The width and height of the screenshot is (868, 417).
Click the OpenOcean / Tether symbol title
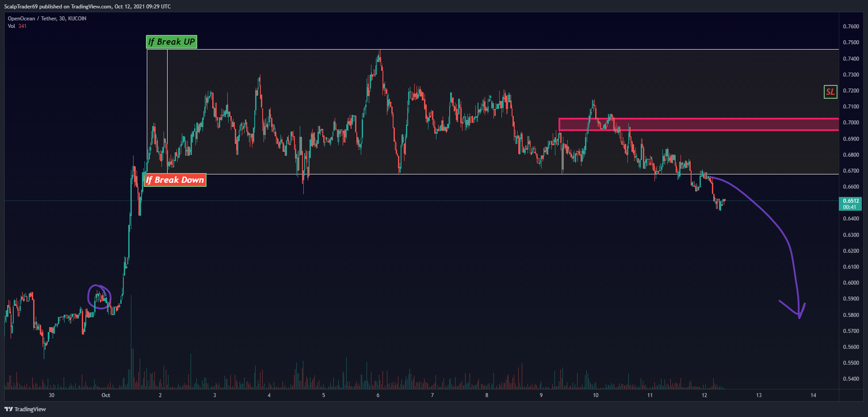click(47, 19)
